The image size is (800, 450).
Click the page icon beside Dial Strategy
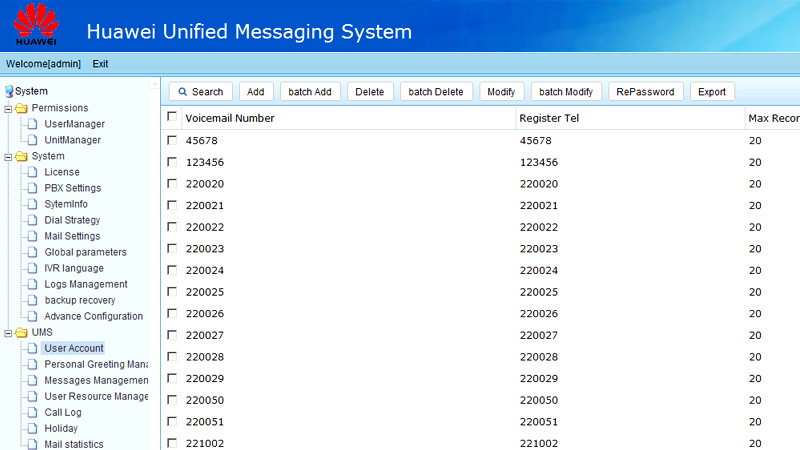coord(32,220)
